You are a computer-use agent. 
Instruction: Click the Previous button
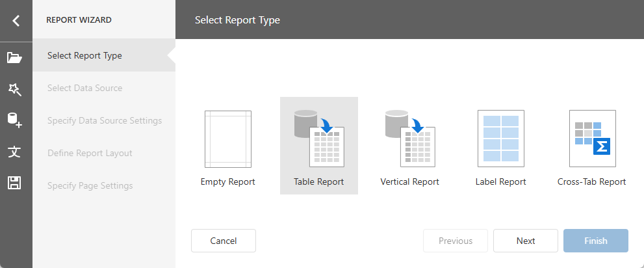pos(456,241)
